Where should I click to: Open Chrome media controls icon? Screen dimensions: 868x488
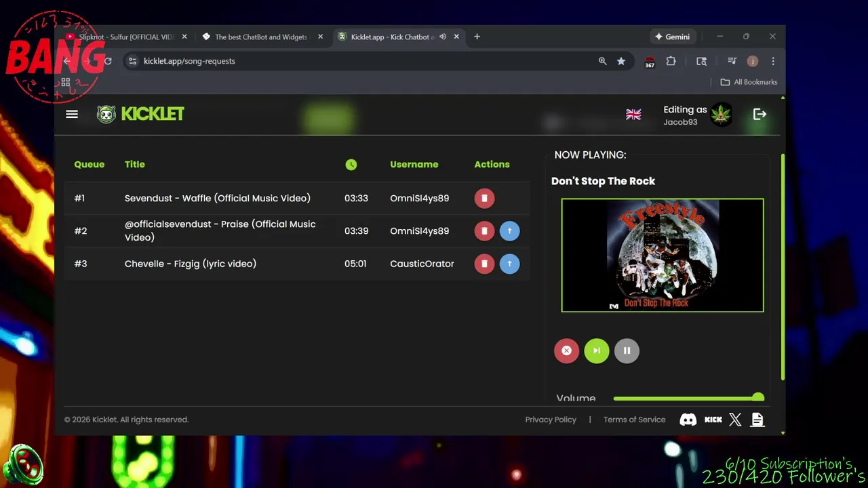(732, 61)
